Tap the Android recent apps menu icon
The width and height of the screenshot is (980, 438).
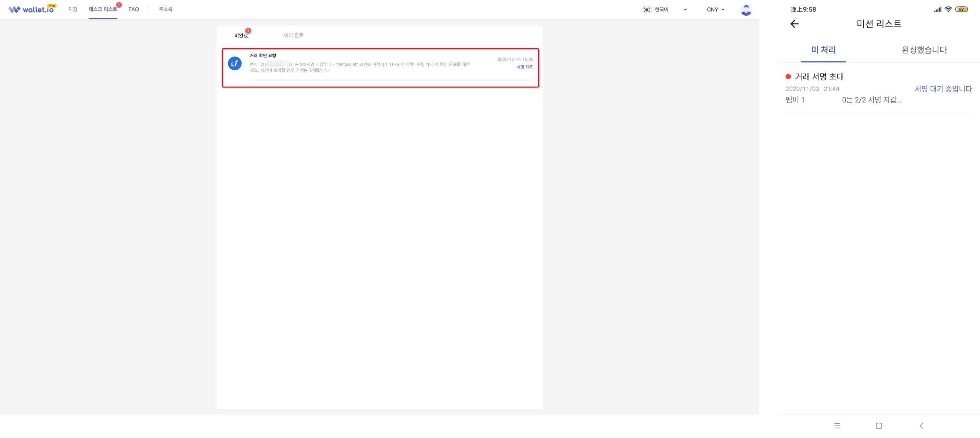(837, 426)
